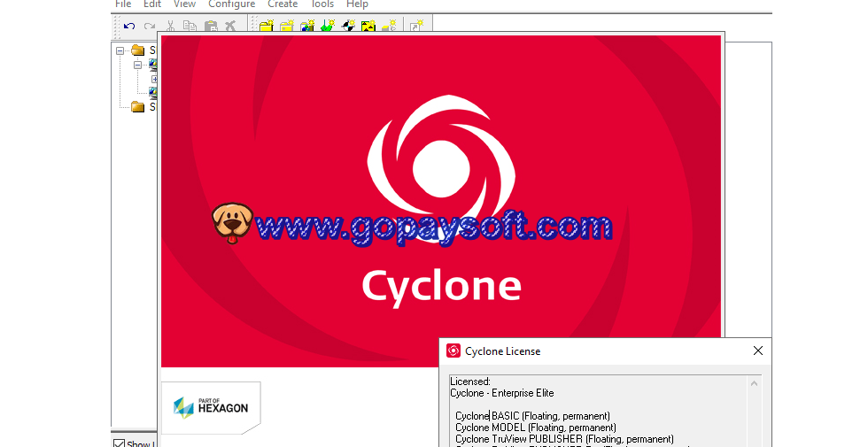Select 'Cyclone BASIC (Floating, permanent)' line
The height and width of the screenshot is (447, 868).
(532, 416)
